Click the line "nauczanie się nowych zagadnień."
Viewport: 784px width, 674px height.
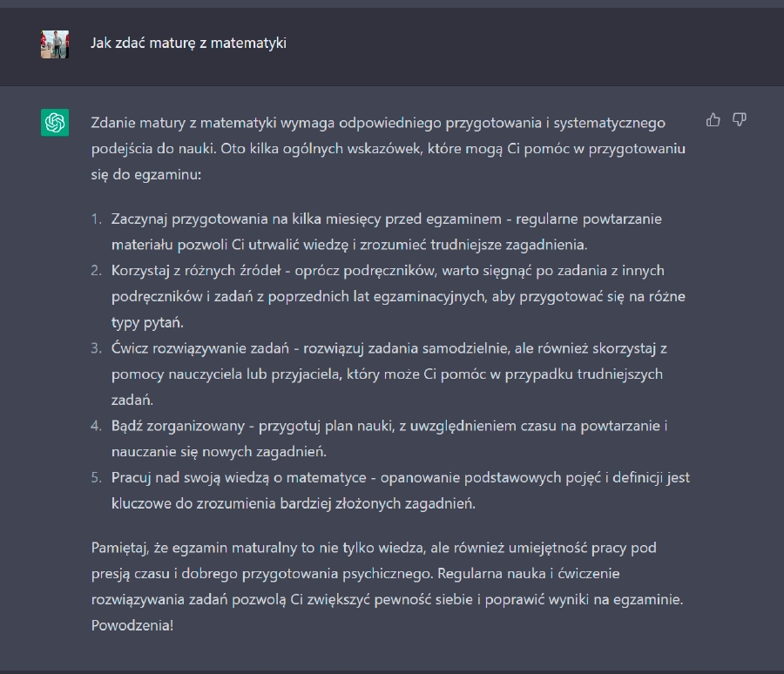219,451
